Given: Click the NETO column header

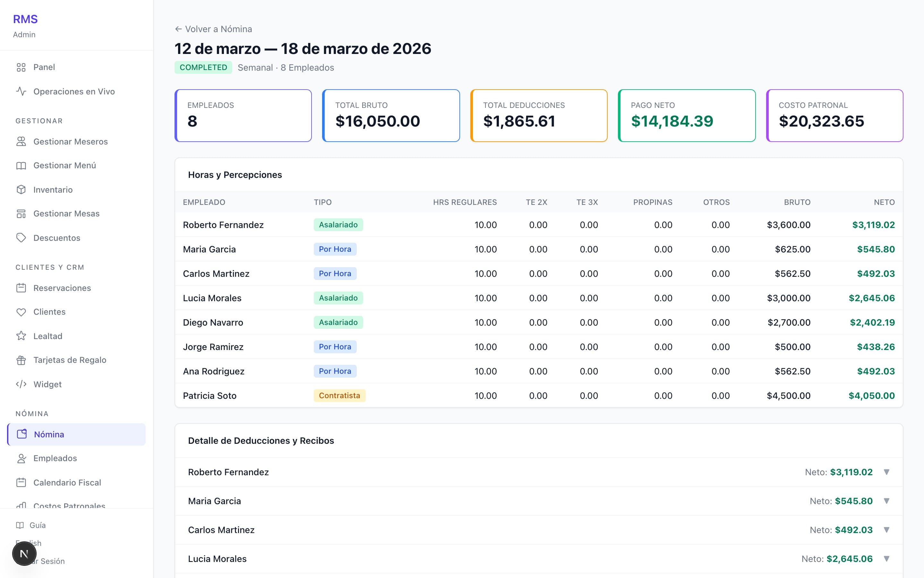Looking at the screenshot, I should coord(884,202).
